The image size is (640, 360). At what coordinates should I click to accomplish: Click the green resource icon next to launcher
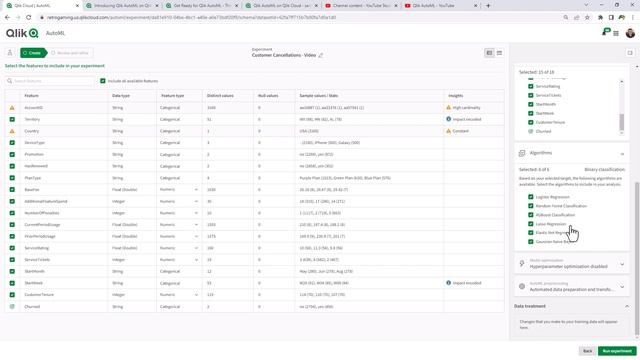[606, 32]
